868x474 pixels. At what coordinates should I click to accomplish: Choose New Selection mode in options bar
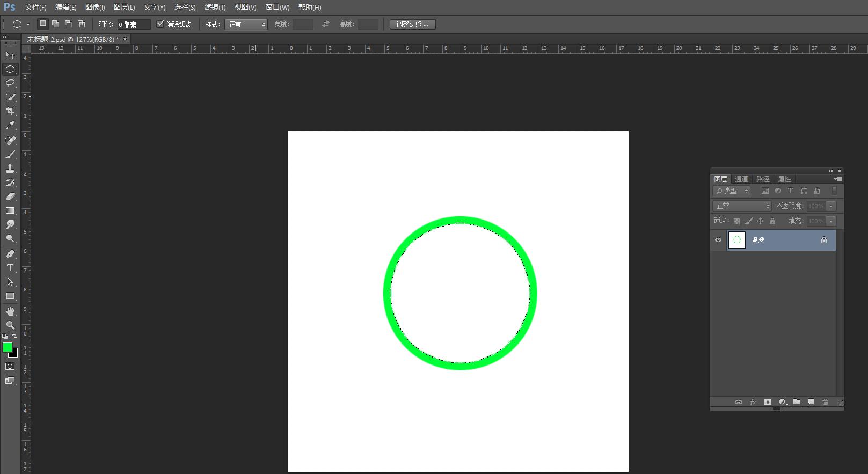(x=43, y=24)
